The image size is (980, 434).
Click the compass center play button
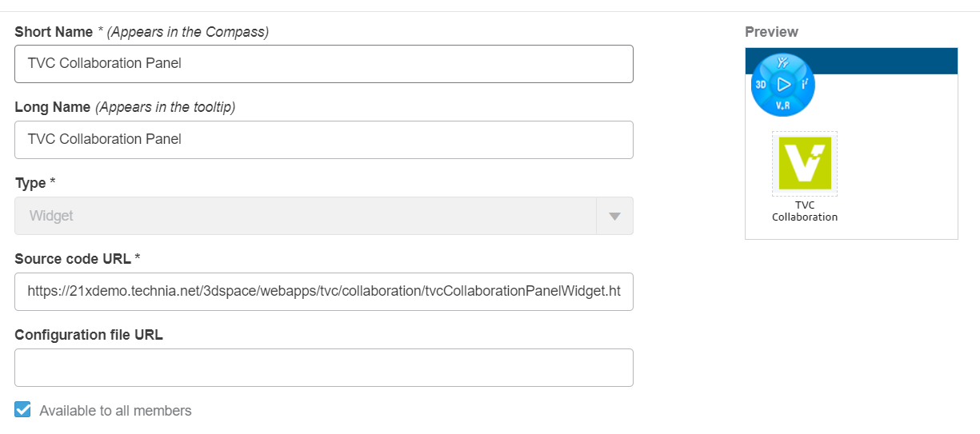(783, 84)
